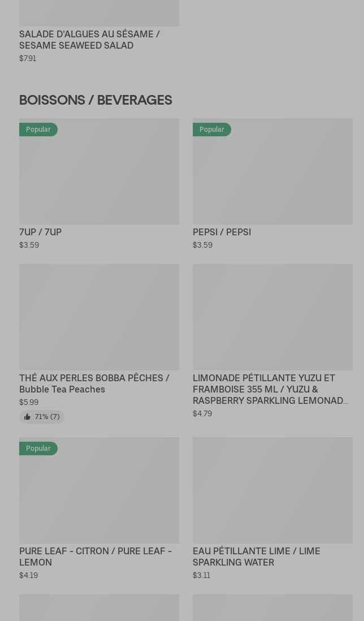Select the Yuzu Raspberry lemonade image
The width and height of the screenshot is (364, 621).
tap(272, 317)
